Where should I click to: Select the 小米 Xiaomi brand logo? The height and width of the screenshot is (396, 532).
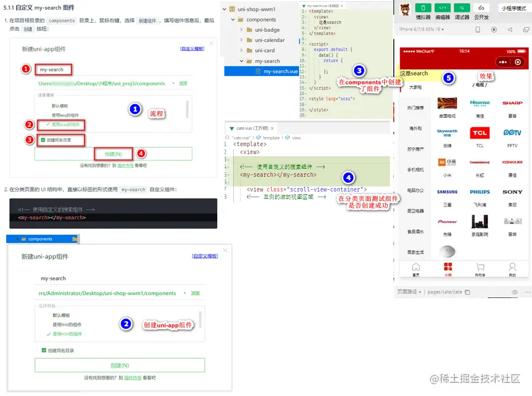coord(447,163)
